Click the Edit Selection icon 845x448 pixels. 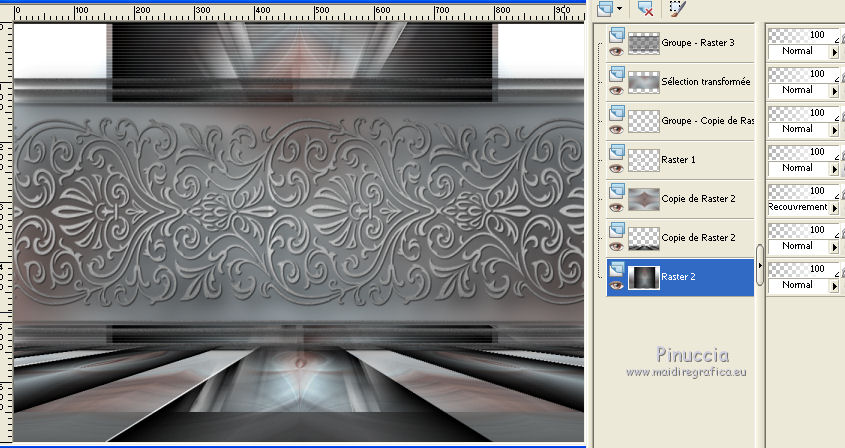[x=678, y=8]
